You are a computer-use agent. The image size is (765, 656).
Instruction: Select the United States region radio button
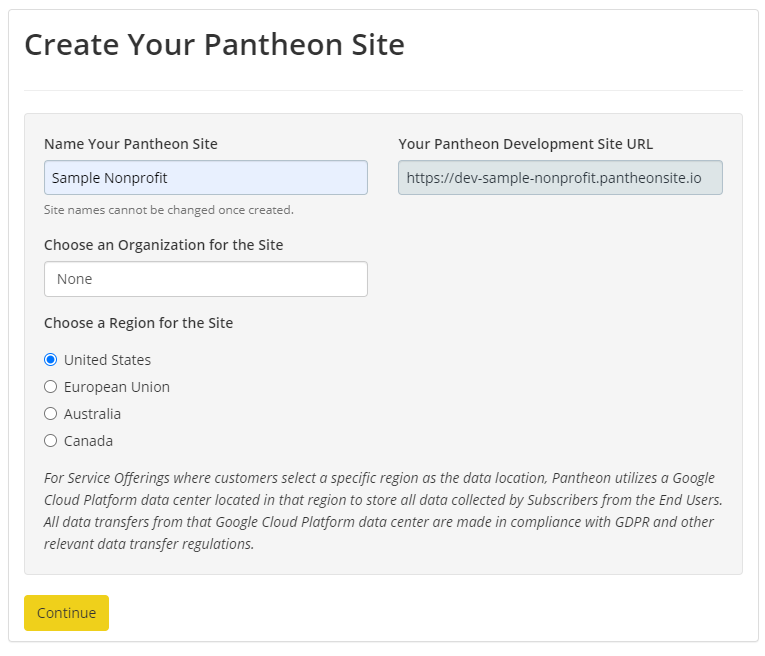pyautogui.click(x=51, y=360)
